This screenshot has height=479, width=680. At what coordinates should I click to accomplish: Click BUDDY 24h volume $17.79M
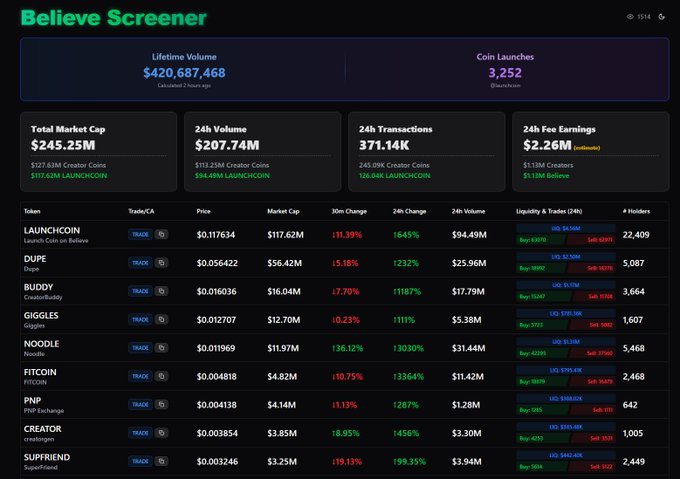click(468, 291)
